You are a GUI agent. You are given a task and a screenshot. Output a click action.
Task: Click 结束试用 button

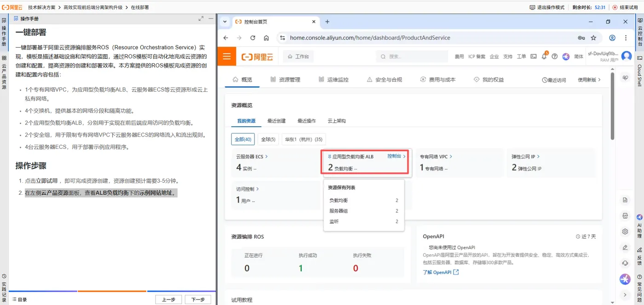point(626,7)
